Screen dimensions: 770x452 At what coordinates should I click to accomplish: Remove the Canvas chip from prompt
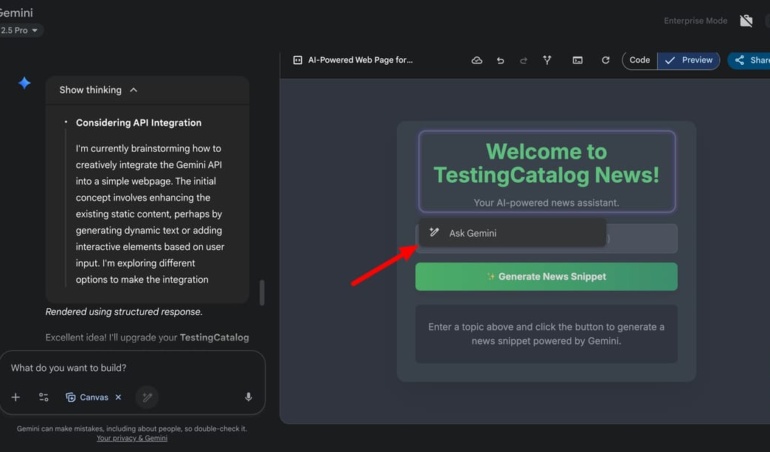click(118, 397)
